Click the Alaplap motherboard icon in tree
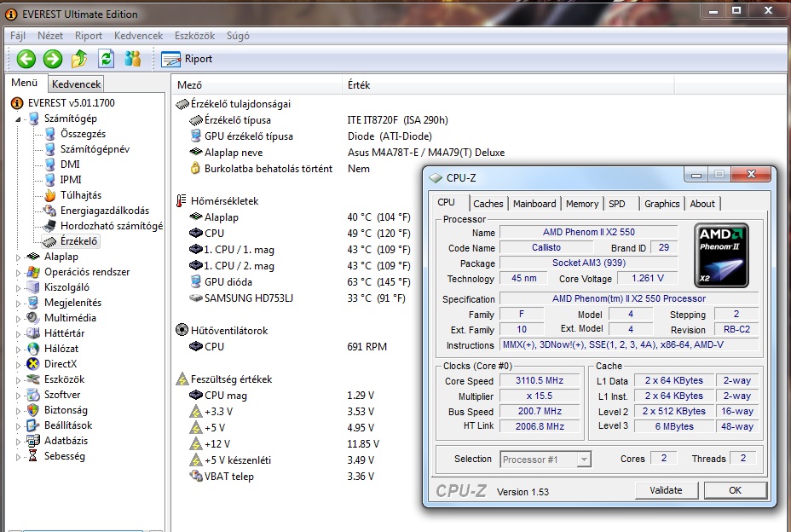791x532 pixels. (32, 257)
